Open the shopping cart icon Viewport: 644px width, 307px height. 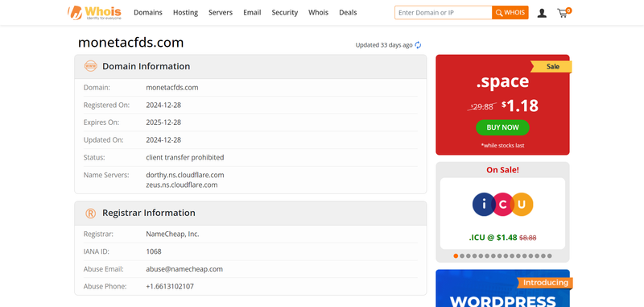coord(563,13)
